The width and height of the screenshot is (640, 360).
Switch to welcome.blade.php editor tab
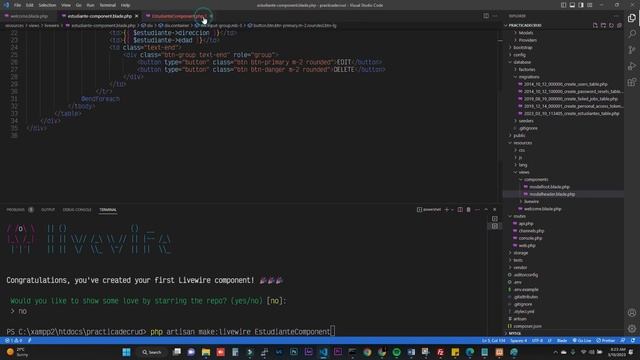point(29,16)
